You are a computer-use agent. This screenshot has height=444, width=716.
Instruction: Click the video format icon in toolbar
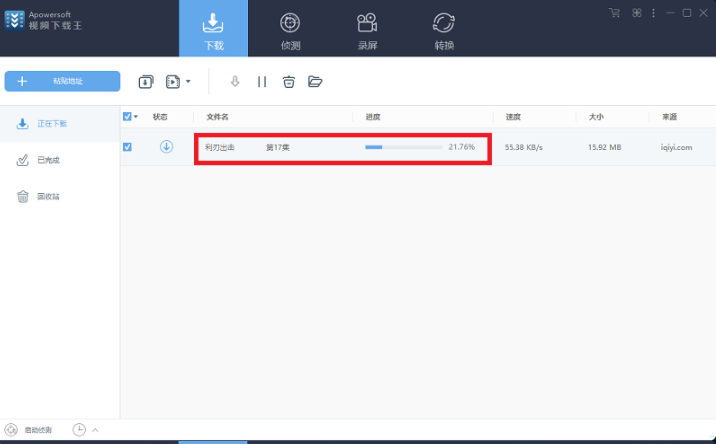click(x=173, y=82)
